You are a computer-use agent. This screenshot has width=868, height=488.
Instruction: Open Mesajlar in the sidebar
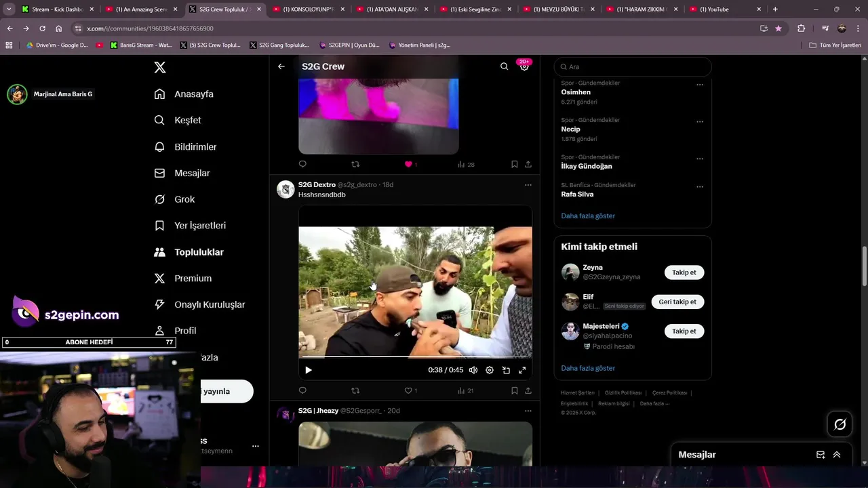coord(182,173)
